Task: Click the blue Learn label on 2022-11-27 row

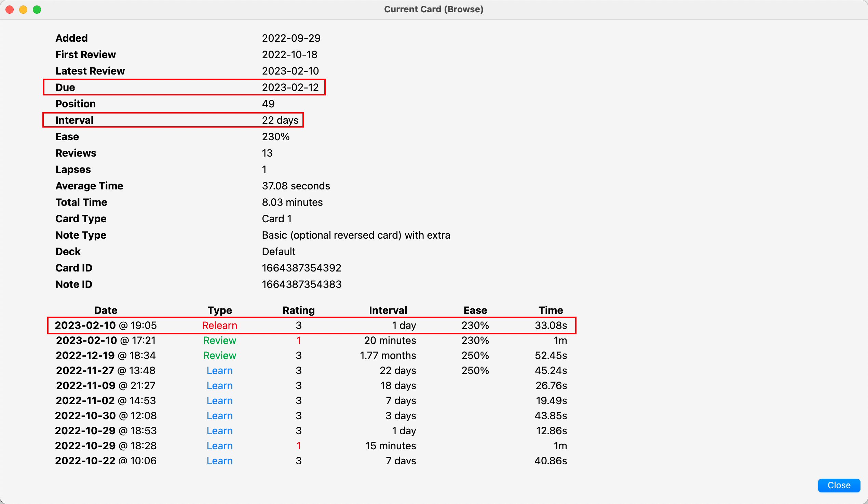Action: [x=219, y=371]
